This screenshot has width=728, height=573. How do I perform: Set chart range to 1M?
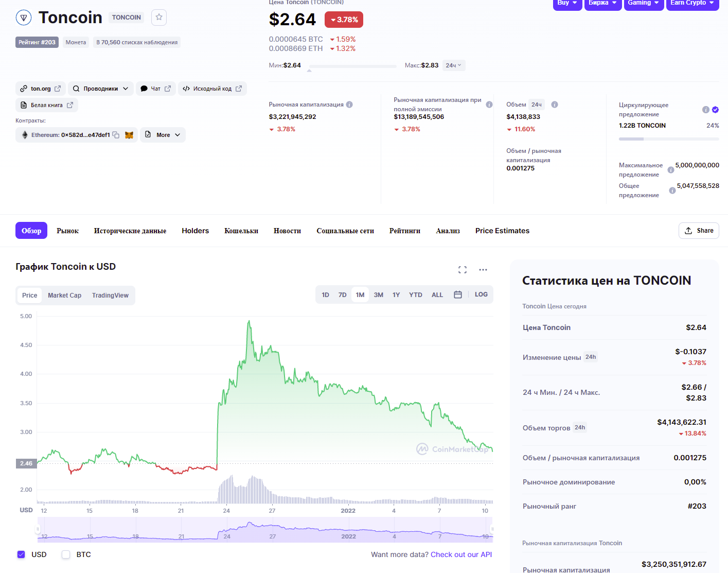[360, 295]
